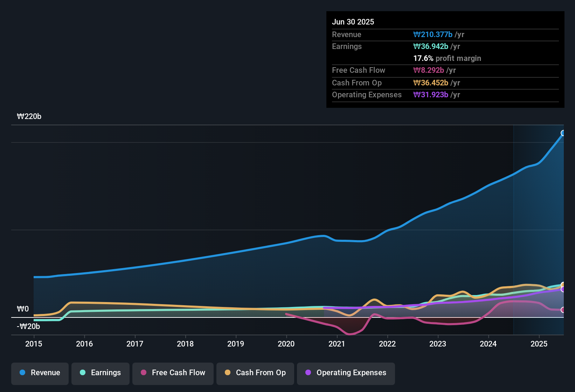Click the purple Operating Expenses legend dot
This screenshot has height=392, width=575.
pos(308,373)
